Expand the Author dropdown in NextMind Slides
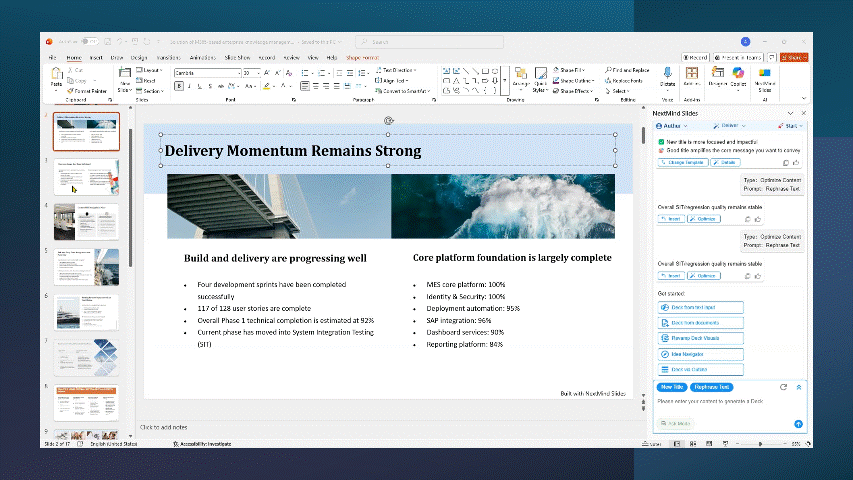The width and height of the screenshot is (853, 480). [672, 126]
